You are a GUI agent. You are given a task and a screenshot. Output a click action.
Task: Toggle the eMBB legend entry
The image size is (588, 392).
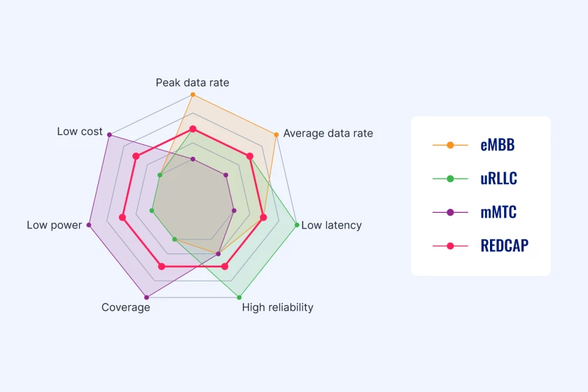tap(474, 145)
